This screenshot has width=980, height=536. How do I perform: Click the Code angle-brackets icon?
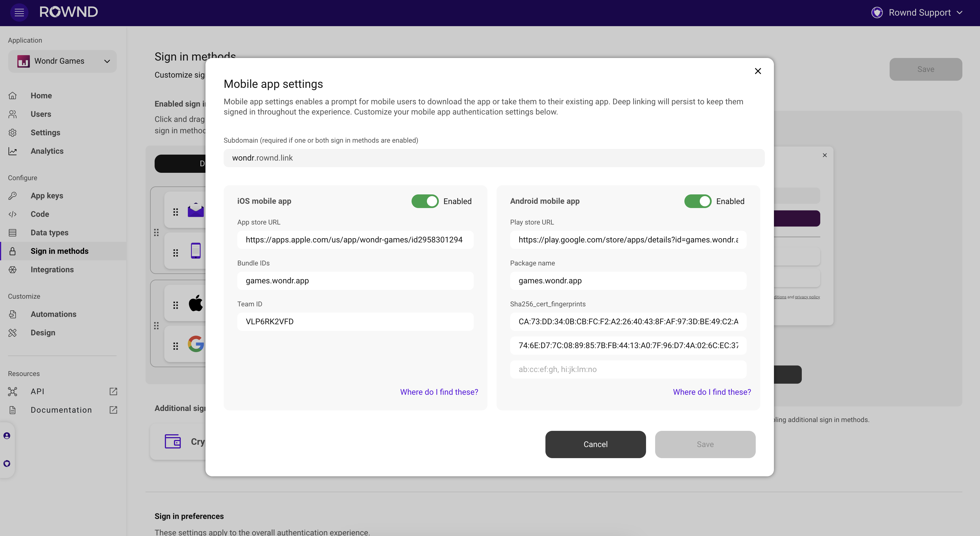(x=13, y=214)
